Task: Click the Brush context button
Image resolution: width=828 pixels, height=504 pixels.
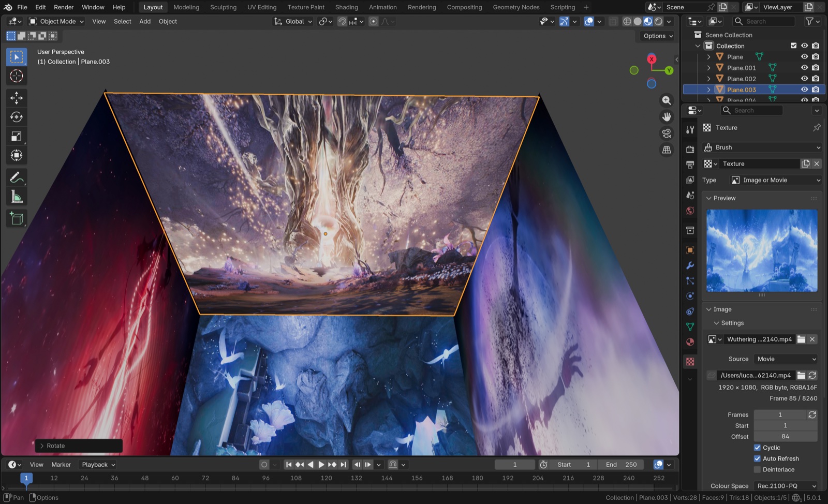Action: tap(762, 147)
